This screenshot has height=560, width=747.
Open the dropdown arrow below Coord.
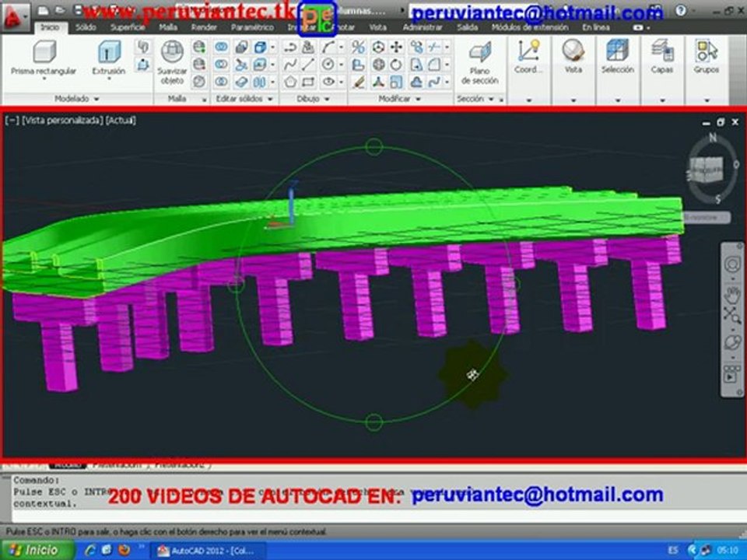529,100
